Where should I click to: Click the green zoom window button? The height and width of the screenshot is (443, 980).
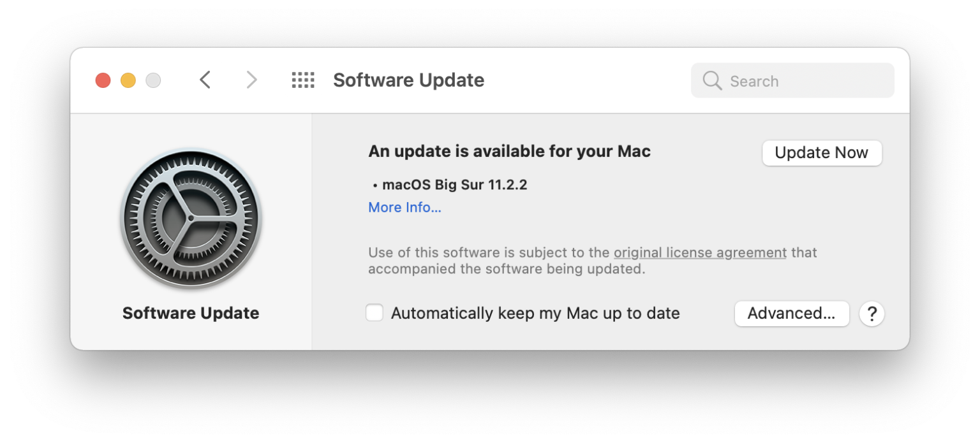[152, 80]
